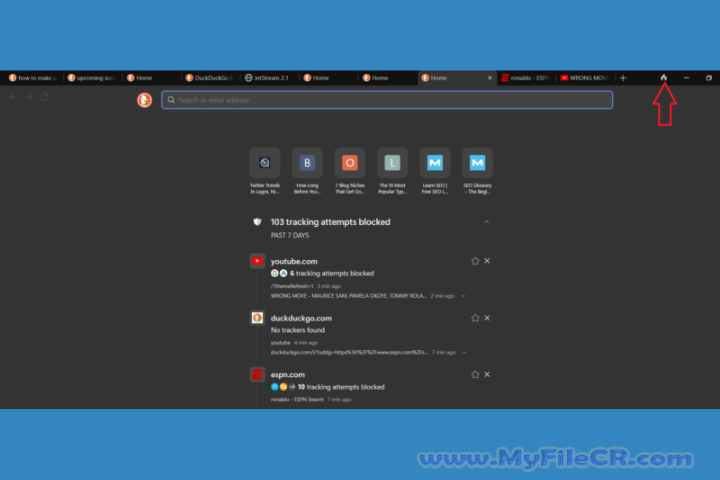The width and height of the screenshot is (720, 480).
Task: Click the YouTube favicon in history list
Action: (257, 261)
